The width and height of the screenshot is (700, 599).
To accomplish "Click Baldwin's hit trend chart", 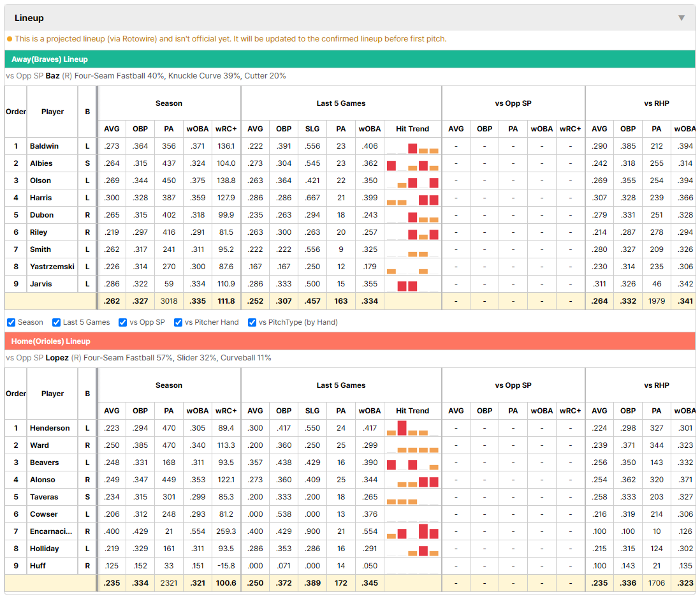I will click(412, 147).
